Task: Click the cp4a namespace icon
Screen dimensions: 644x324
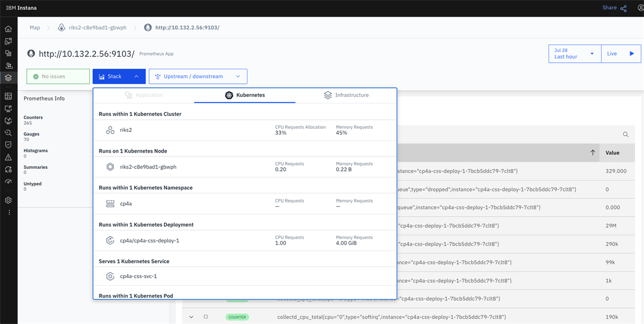Action: coord(110,204)
